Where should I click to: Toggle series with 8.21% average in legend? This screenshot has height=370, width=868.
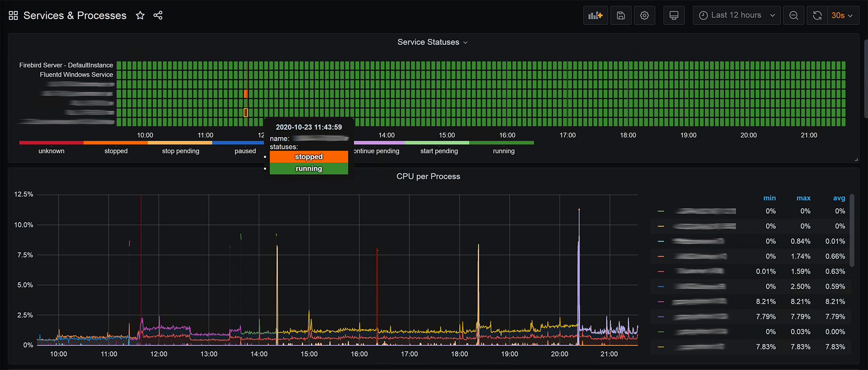[x=699, y=302]
